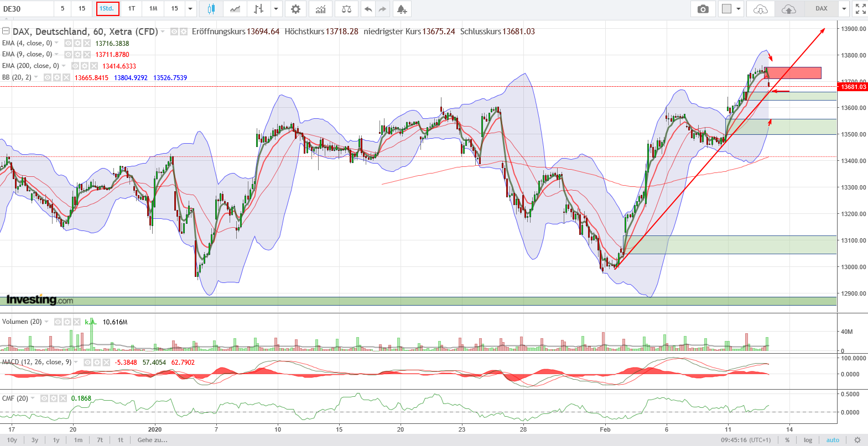Set date range to 3y
The image size is (868, 446).
pyautogui.click(x=35, y=440)
